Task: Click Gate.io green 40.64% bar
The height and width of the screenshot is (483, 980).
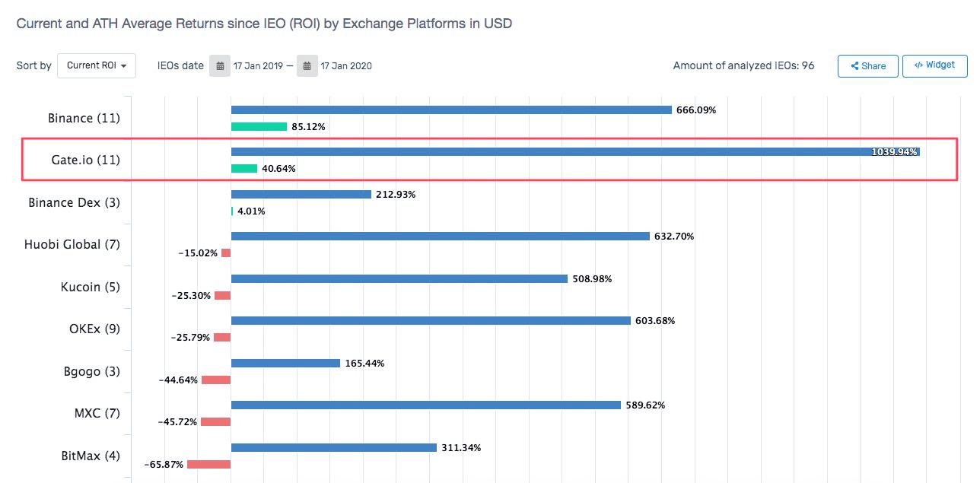Action: [244, 169]
